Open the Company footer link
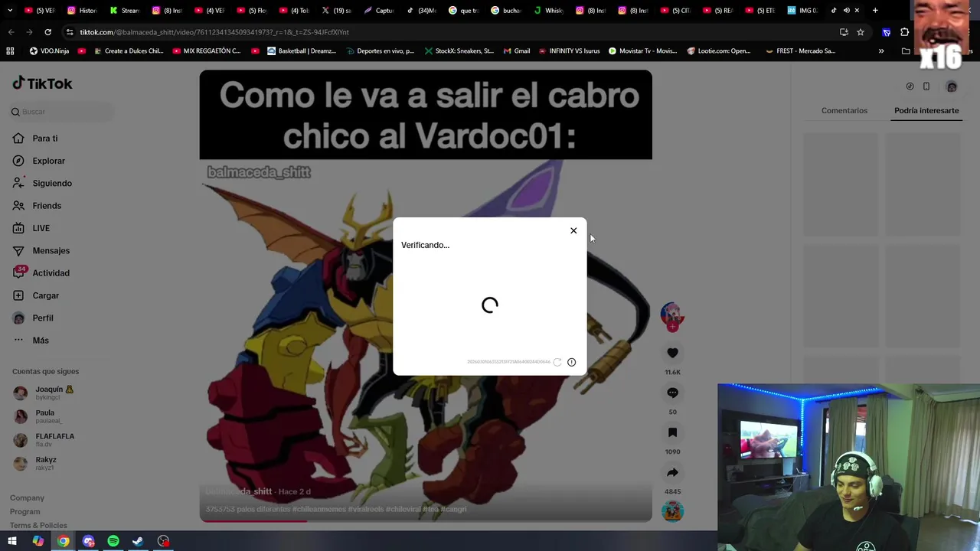The height and width of the screenshot is (551, 980). tap(27, 498)
